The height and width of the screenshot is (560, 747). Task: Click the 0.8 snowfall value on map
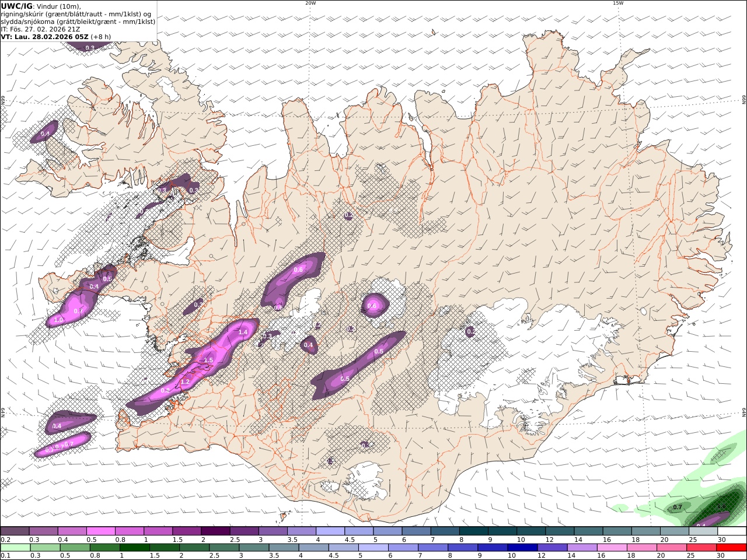pos(165,390)
